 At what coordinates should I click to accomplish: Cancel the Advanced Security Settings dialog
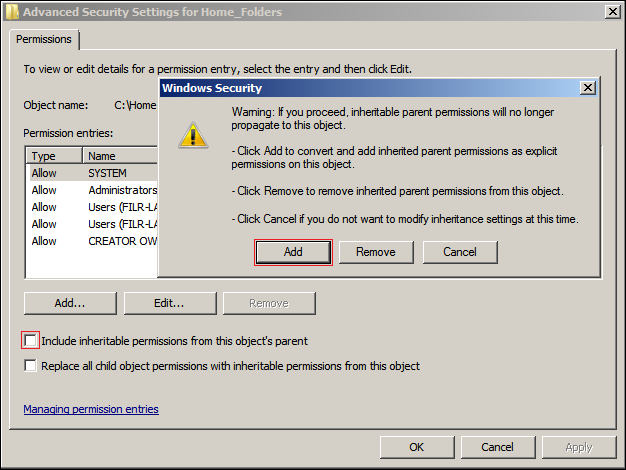(x=497, y=447)
